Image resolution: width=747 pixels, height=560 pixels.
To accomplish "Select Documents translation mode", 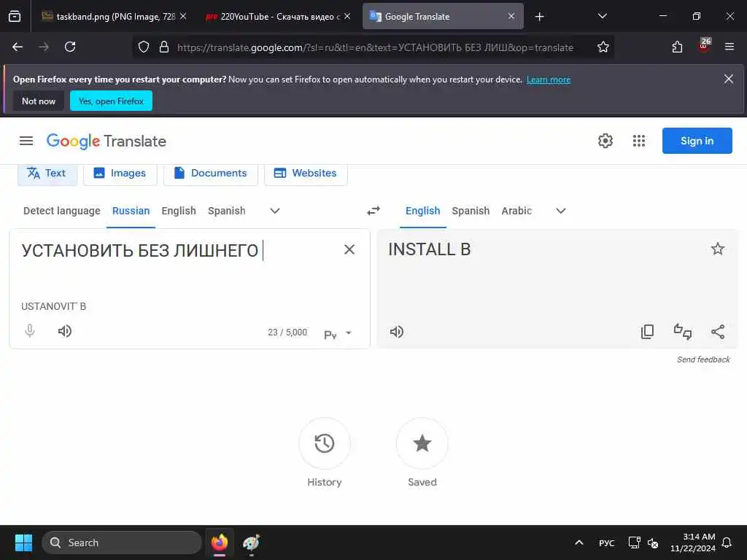I will tap(211, 174).
